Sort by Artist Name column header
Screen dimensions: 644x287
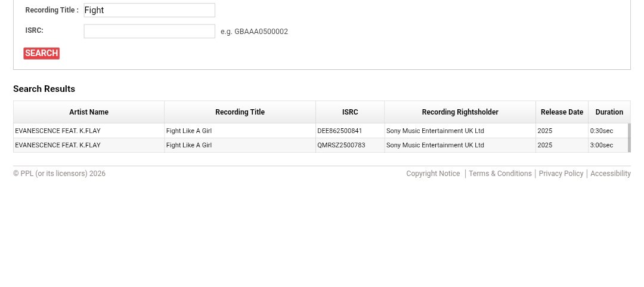(x=89, y=112)
